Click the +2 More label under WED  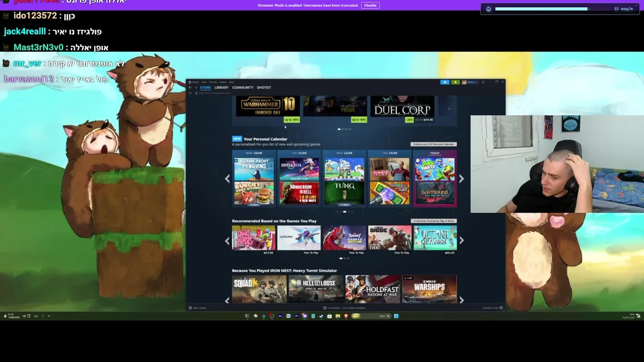[344, 205]
